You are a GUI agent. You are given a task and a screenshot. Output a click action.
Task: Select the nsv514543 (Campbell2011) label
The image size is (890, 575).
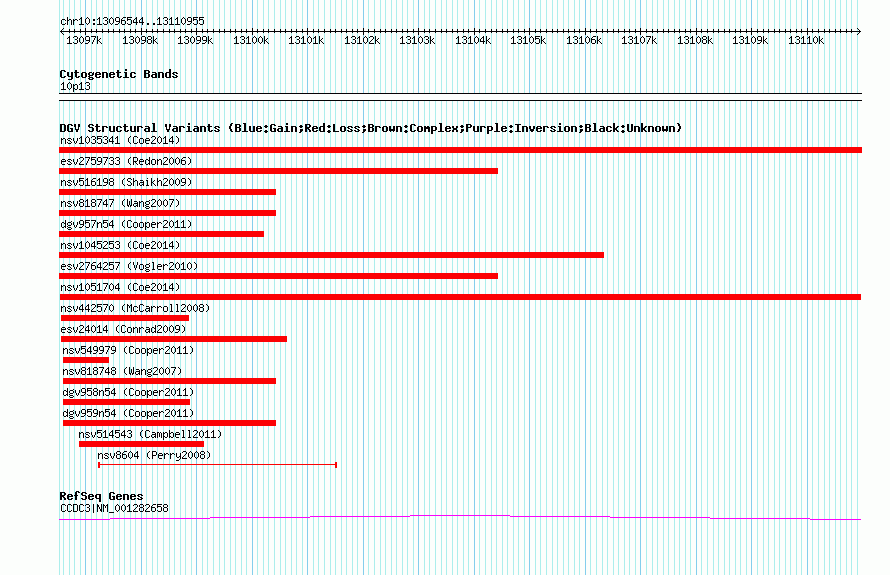(150, 434)
